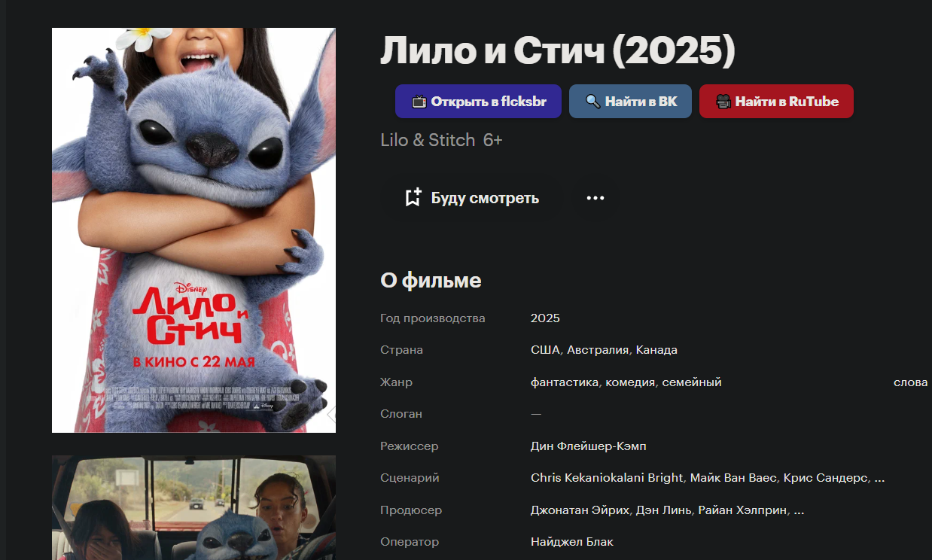Click the original title 'Lilo & Stitch'
This screenshot has width=932, height=560.
(428, 140)
